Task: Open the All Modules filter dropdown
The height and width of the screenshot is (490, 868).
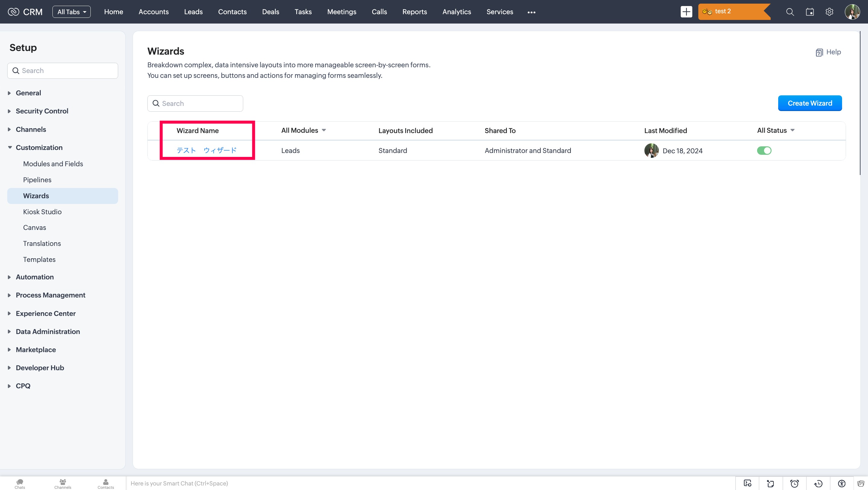Action: (x=303, y=131)
